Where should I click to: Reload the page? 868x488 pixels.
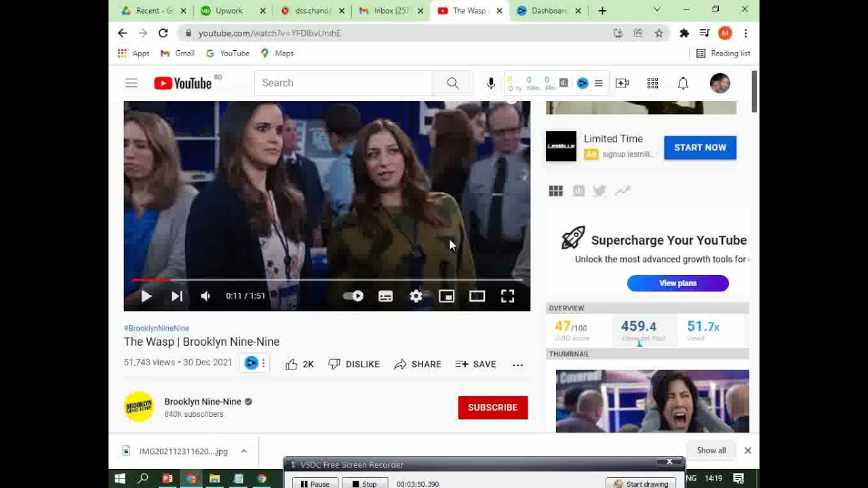(163, 33)
